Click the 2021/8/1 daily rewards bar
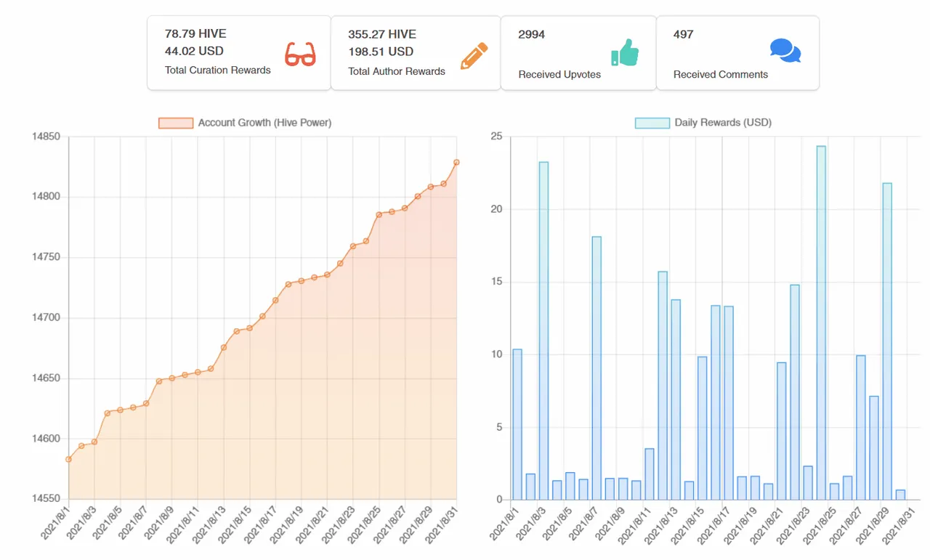Image resolution: width=930 pixels, height=560 pixels. [517, 424]
